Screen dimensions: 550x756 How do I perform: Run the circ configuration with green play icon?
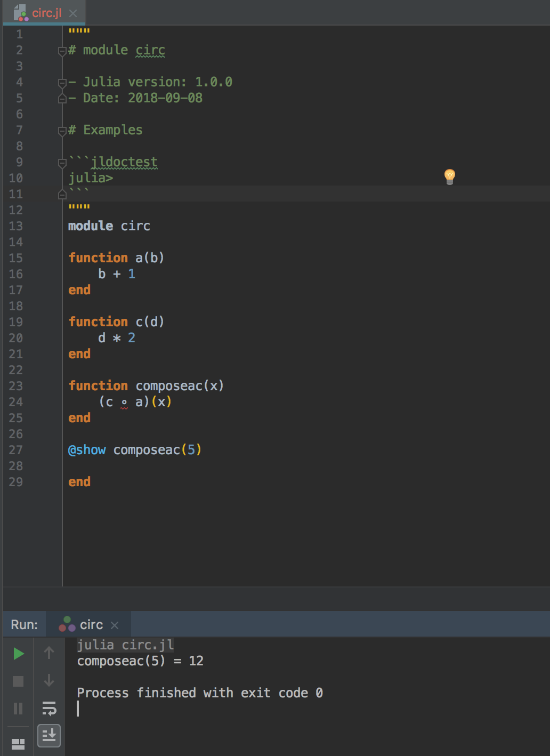18,654
